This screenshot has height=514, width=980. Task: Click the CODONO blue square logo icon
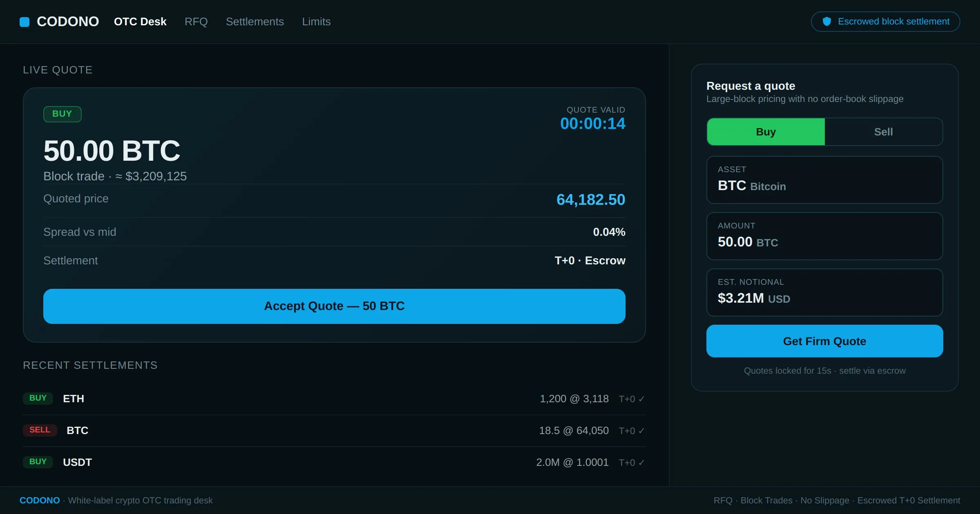pos(24,22)
